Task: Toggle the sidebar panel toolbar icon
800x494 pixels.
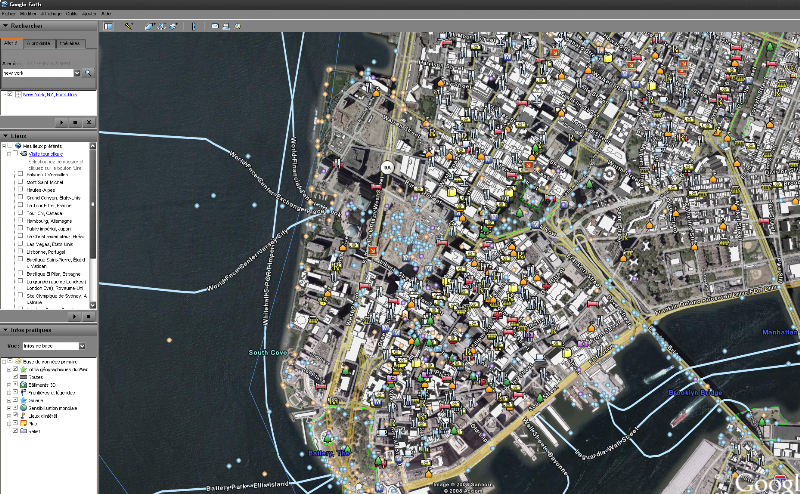Action: click(108, 26)
